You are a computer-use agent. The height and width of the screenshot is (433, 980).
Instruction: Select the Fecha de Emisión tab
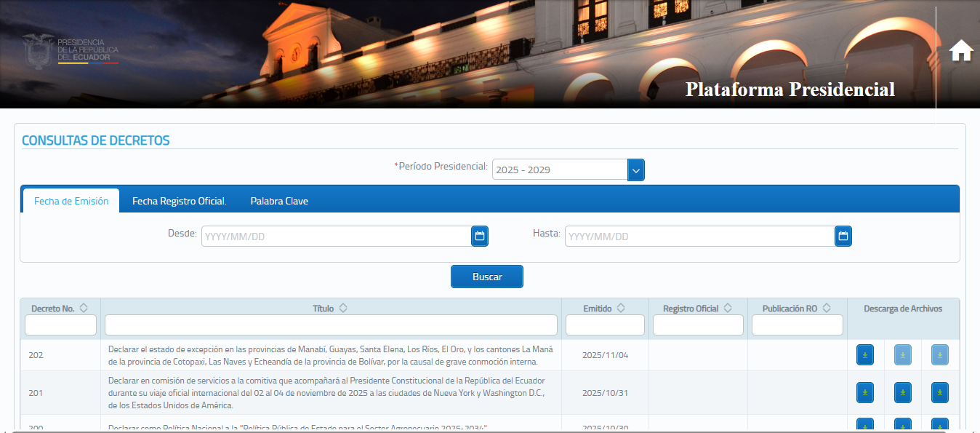[71, 202]
